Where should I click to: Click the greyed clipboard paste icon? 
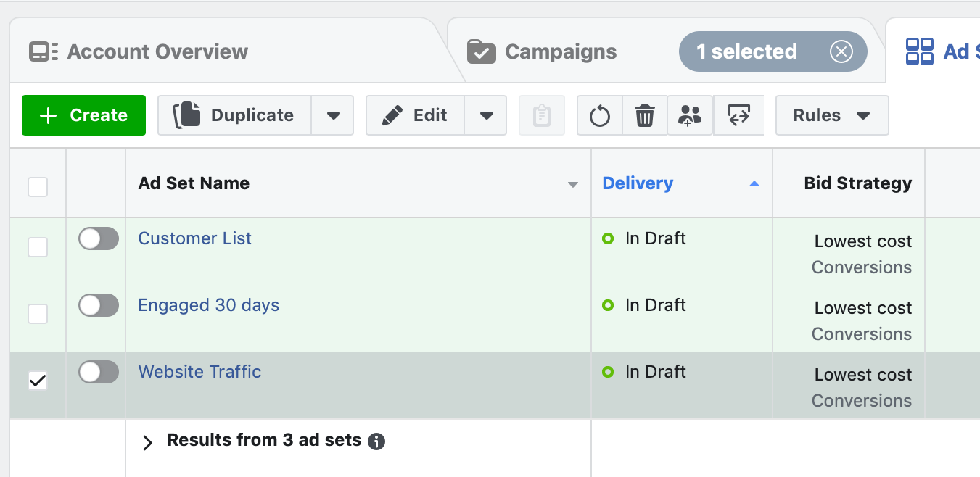(x=542, y=115)
